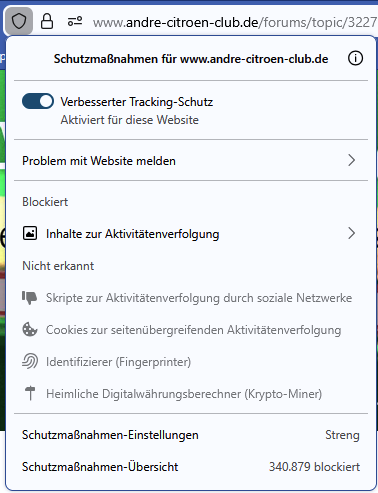Open Schutzmaßnahmen-Übersicht

(x=191, y=467)
